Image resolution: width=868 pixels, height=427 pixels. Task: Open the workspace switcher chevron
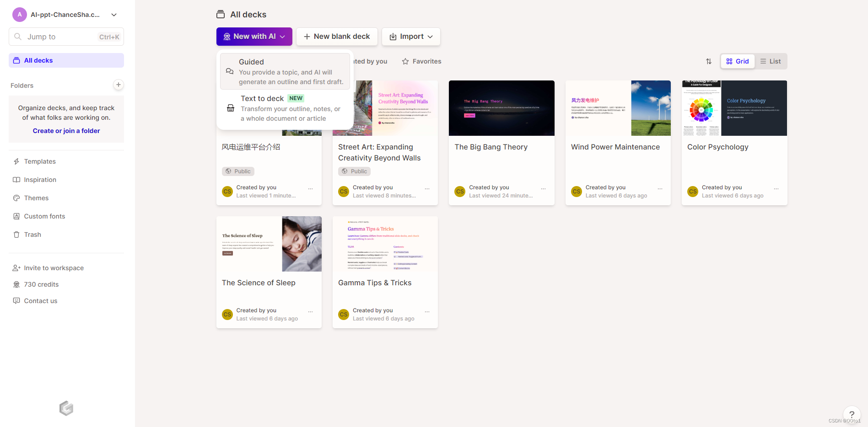pyautogui.click(x=114, y=15)
